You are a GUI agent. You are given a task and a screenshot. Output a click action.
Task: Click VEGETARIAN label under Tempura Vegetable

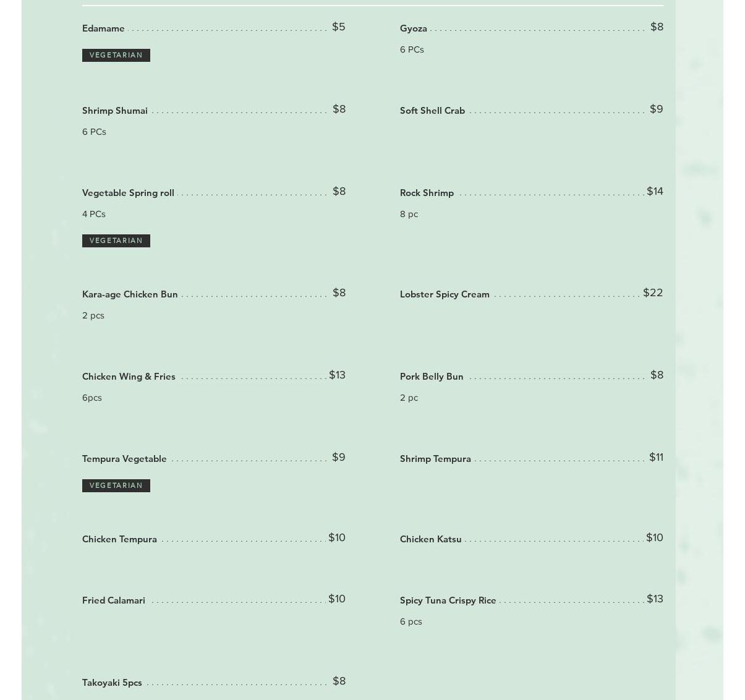(x=116, y=485)
